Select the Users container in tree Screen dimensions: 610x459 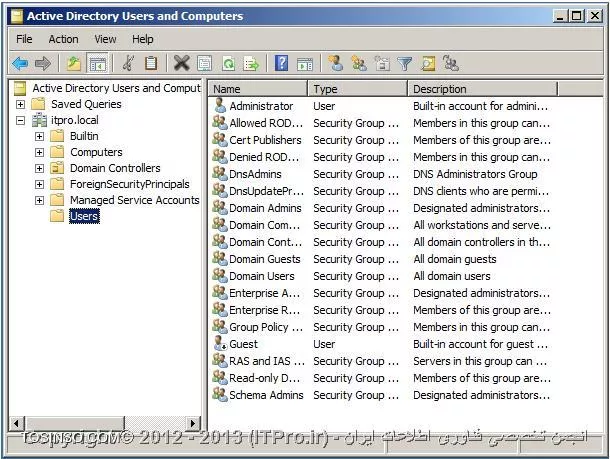click(x=84, y=216)
